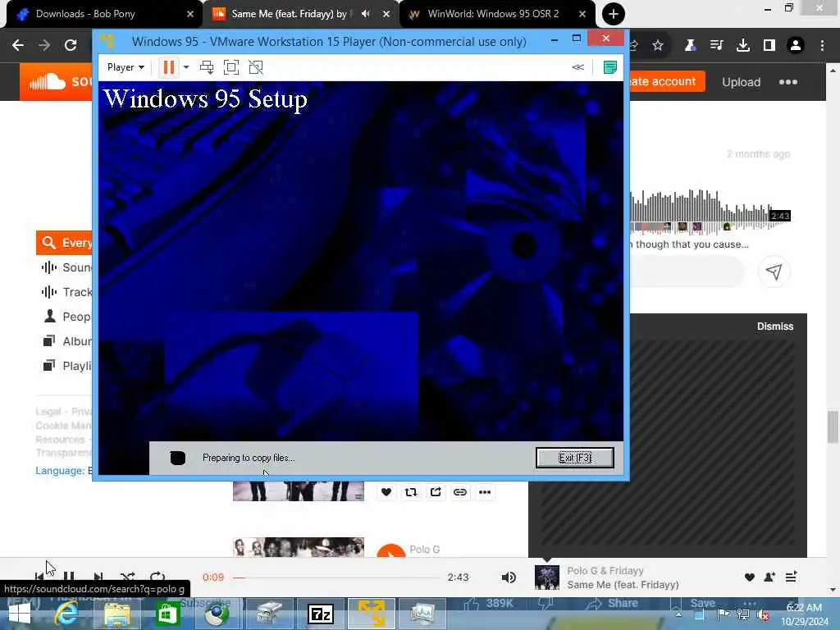Screen dimensions: 840x630
Task: Mute the SoundCloud player volume
Action: click(x=509, y=577)
